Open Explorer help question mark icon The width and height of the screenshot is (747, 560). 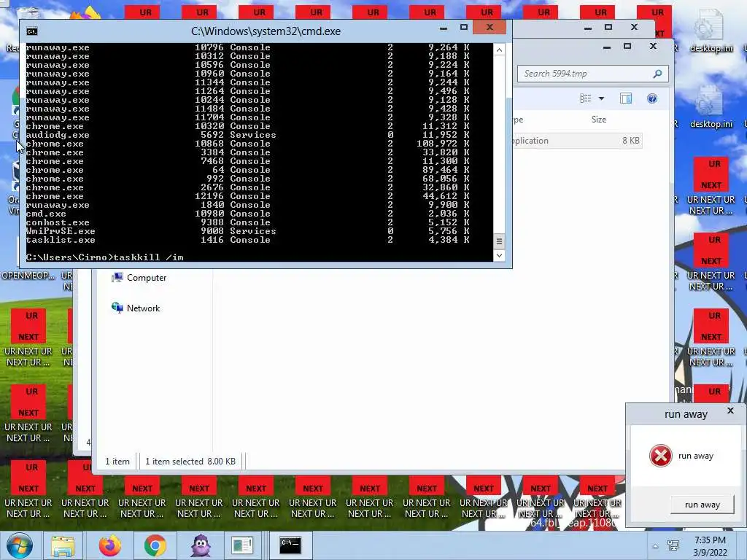[652, 98]
